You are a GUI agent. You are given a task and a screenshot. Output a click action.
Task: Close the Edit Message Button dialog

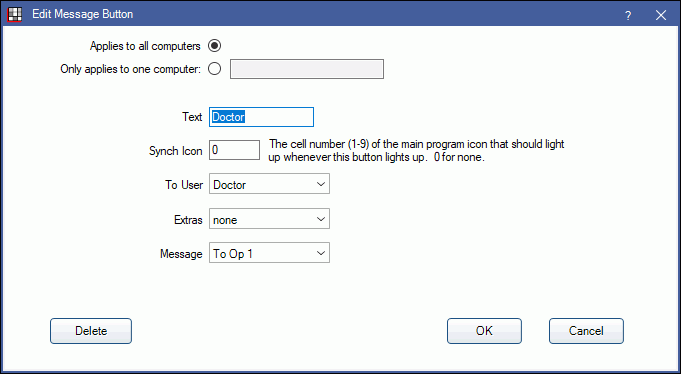click(x=661, y=15)
